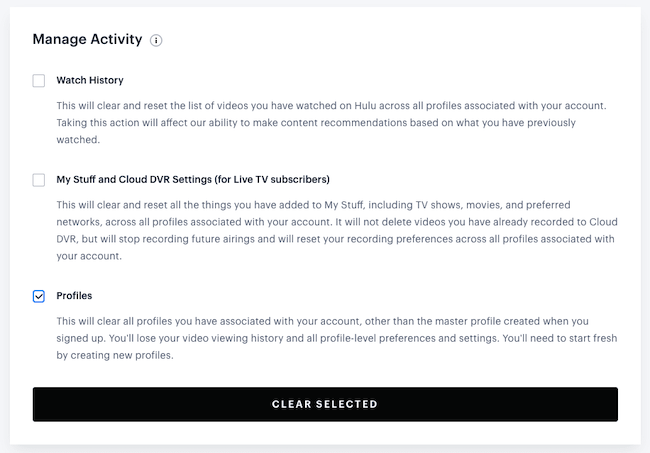The height and width of the screenshot is (453, 650).
Task: Click the Manage Activity heading
Action: (x=87, y=39)
